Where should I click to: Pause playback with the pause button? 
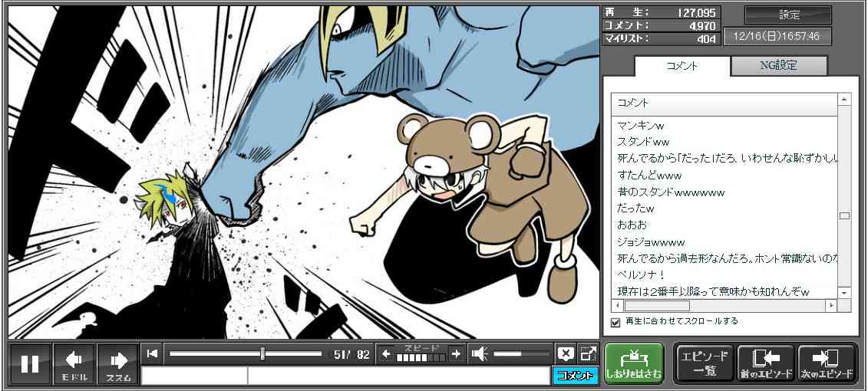[31, 363]
